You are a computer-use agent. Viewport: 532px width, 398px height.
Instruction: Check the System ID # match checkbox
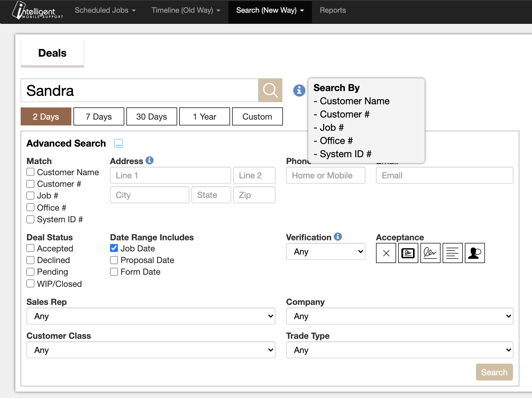(30, 219)
